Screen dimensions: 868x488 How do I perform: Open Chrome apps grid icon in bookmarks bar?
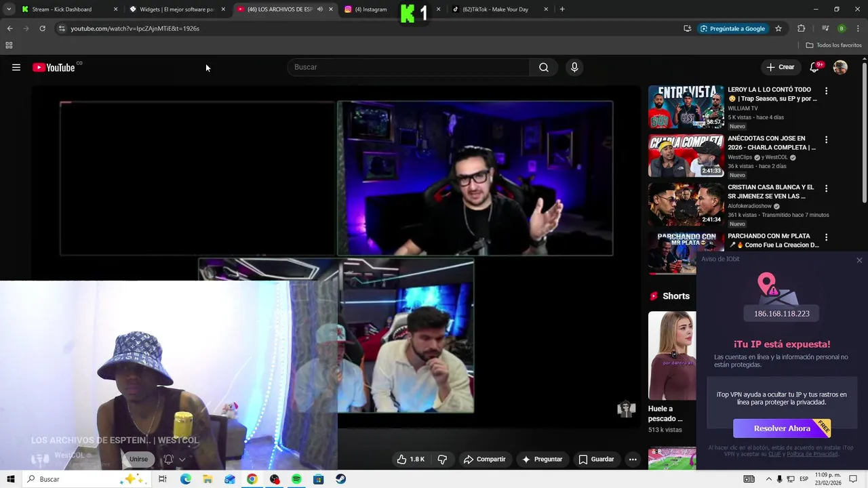pyautogui.click(x=9, y=45)
